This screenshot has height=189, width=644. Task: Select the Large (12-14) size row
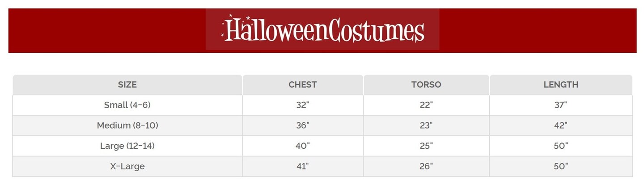(x=127, y=146)
